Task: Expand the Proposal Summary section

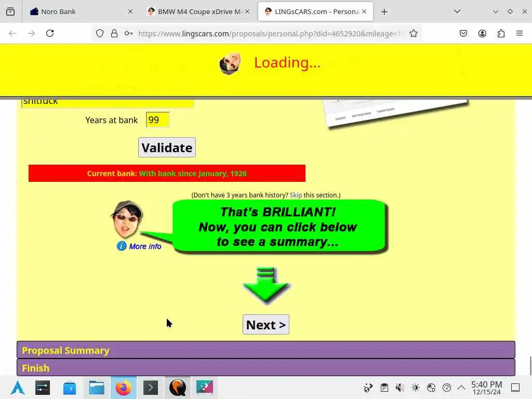Action: click(x=266, y=350)
